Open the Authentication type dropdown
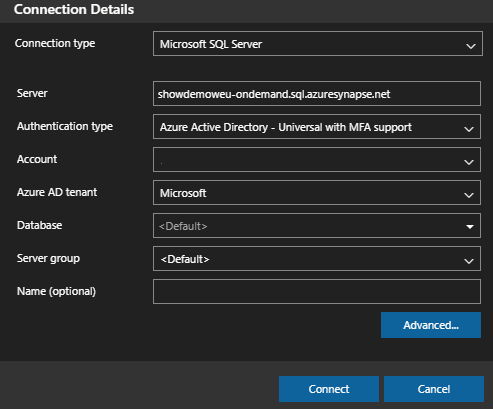This screenshot has height=409, width=493. coord(317,127)
